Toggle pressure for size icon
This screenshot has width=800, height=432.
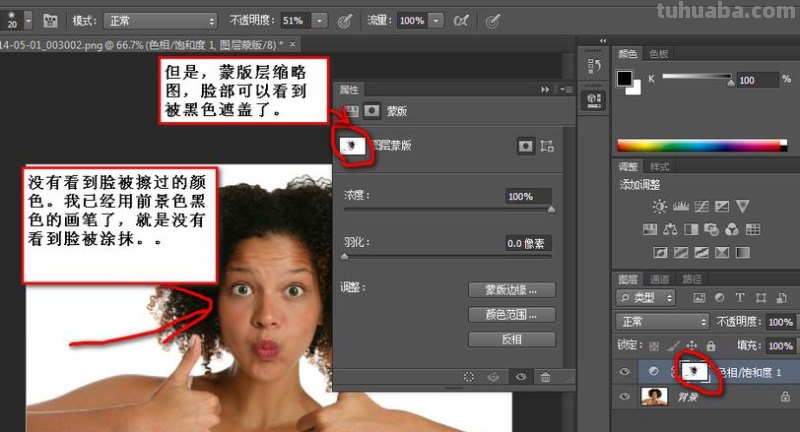coord(492,21)
